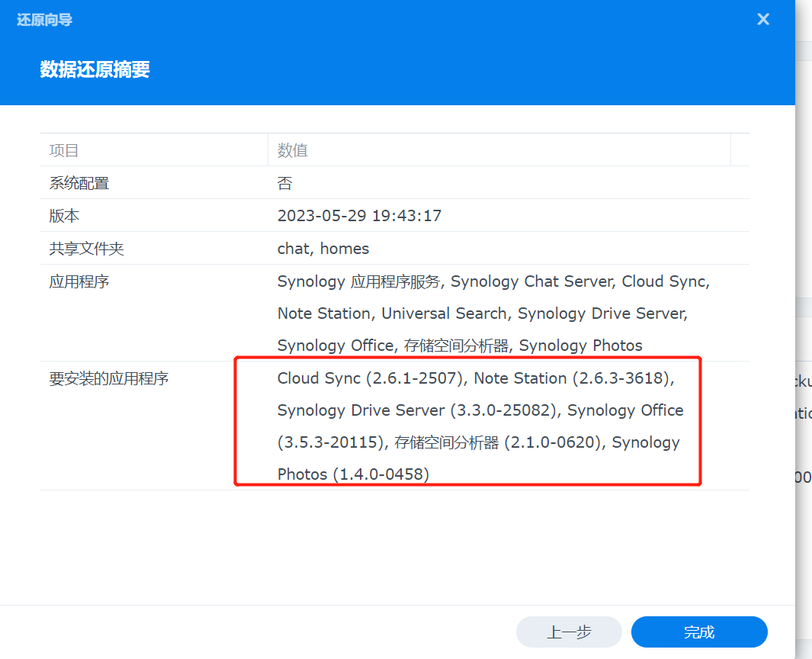Click the line starting with Note Station, Universal Search

pyautogui.click(x=482, y=313)
